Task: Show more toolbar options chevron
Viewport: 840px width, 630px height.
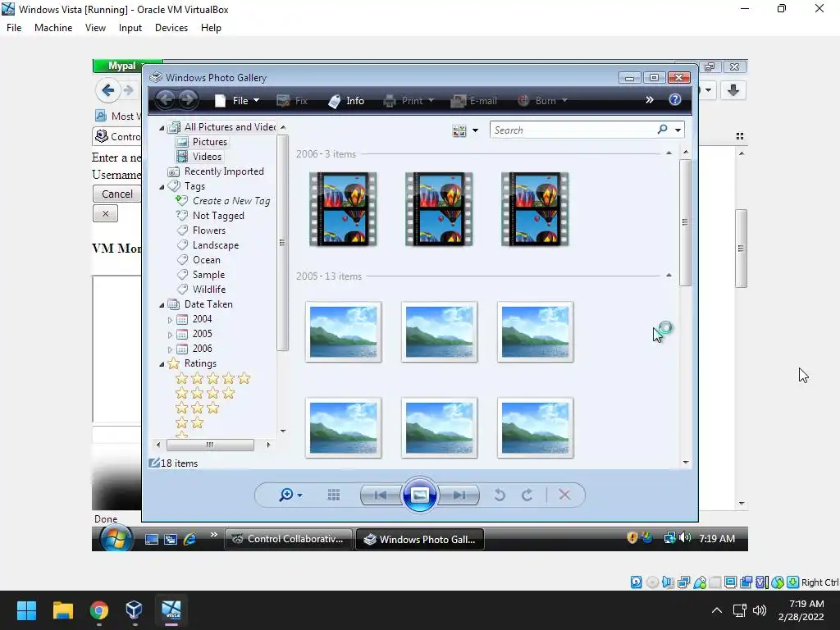Action: coord(650,99)
